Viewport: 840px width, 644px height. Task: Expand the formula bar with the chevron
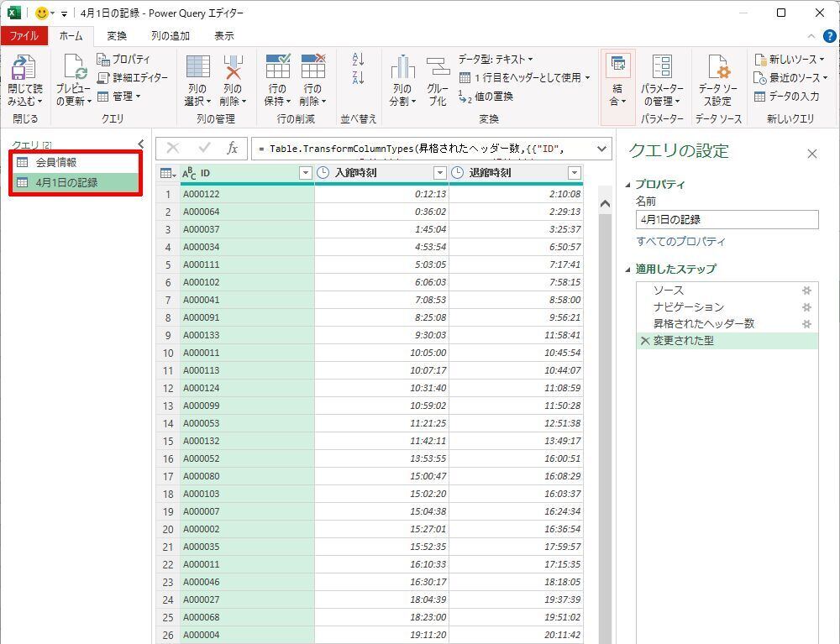[601, 149]
